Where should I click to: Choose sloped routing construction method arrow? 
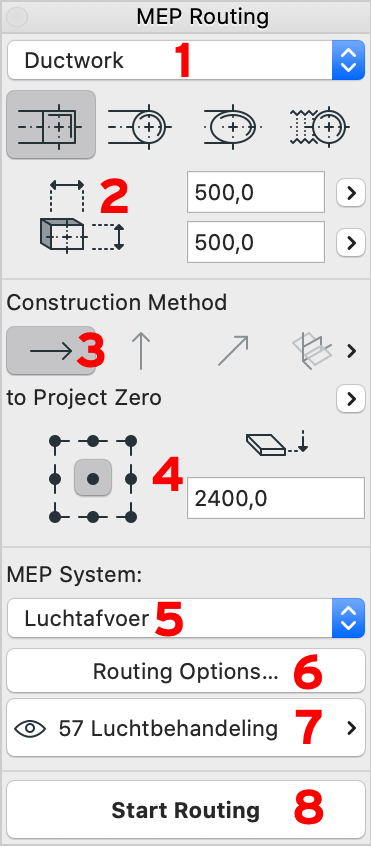232,351
